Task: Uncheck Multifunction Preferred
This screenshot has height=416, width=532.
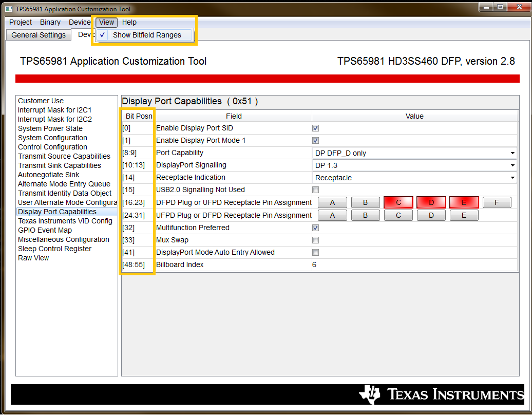Action: tap(315, 228)
